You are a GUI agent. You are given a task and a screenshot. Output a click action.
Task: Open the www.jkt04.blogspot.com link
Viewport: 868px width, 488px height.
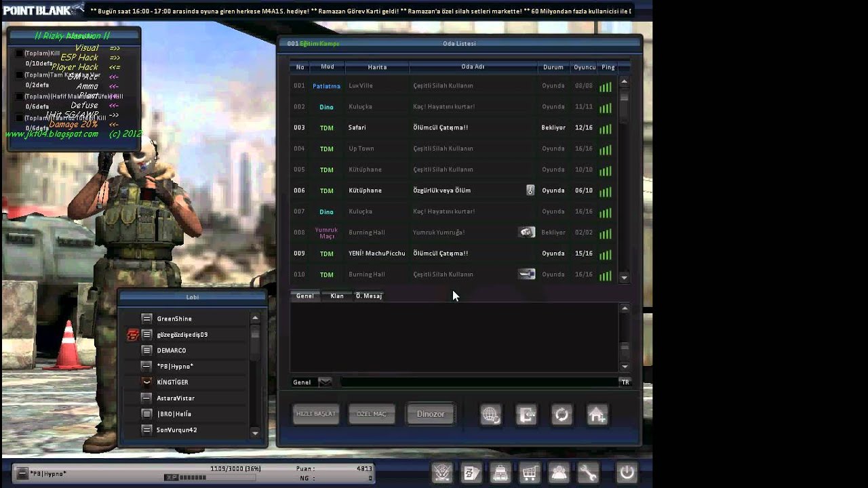52,134
